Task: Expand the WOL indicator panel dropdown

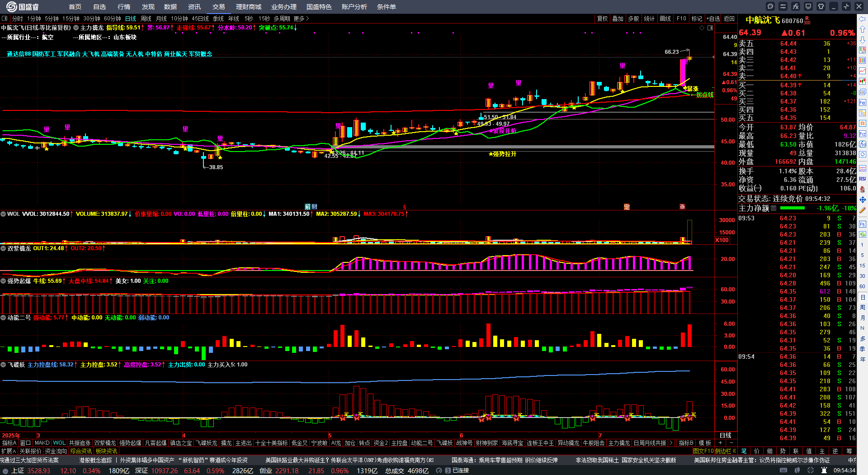Action: point(3,214)
